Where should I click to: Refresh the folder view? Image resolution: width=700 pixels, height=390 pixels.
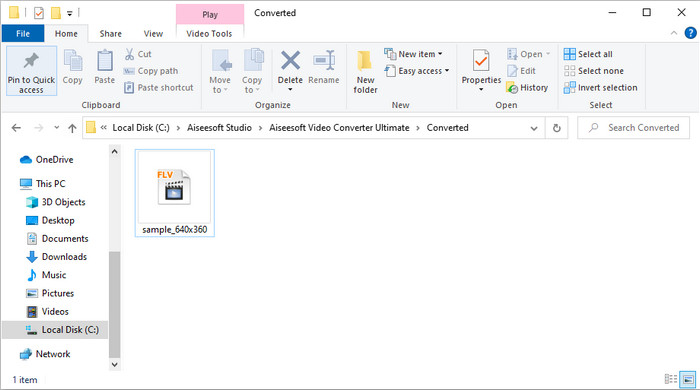click(557, 128)
